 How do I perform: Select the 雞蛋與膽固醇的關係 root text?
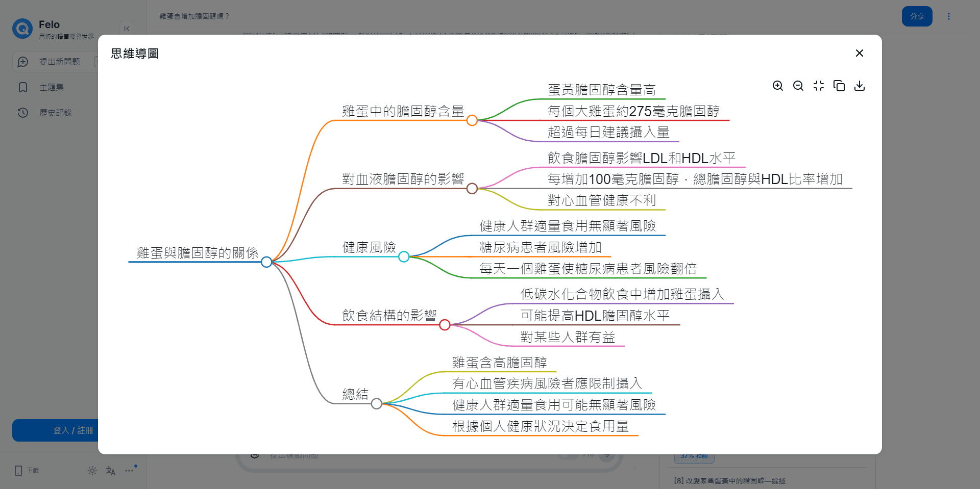tap(198, 253)
